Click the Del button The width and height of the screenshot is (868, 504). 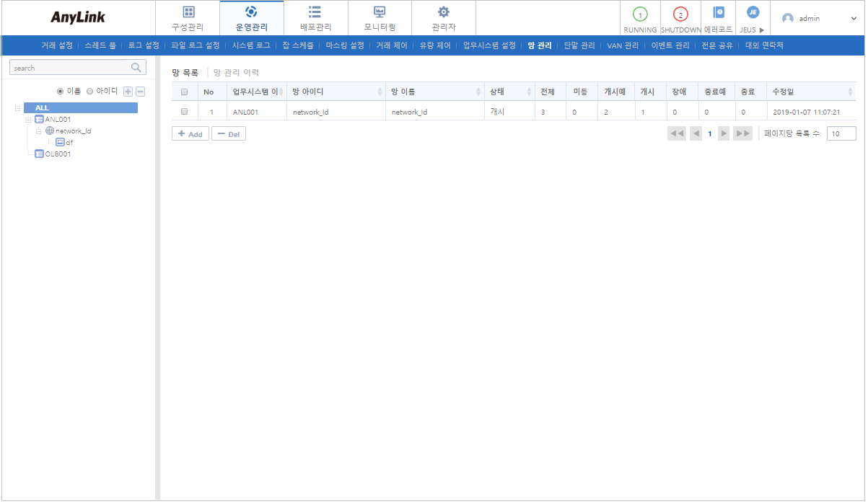click(229, 133)
